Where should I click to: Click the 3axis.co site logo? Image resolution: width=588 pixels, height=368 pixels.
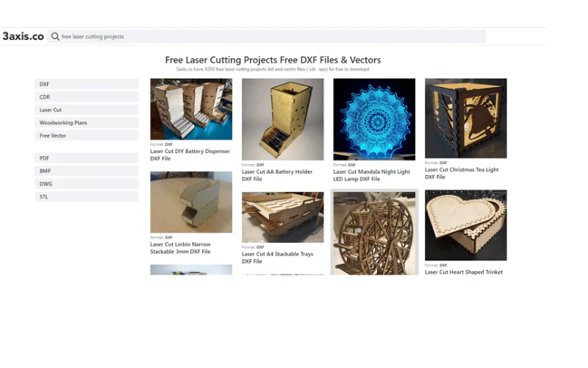[x=24, y=36]
